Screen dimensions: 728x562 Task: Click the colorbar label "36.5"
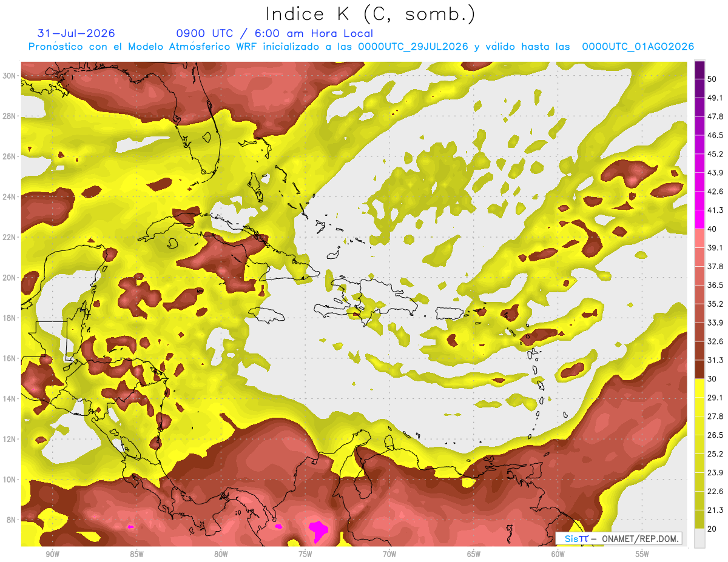(715, 285)
